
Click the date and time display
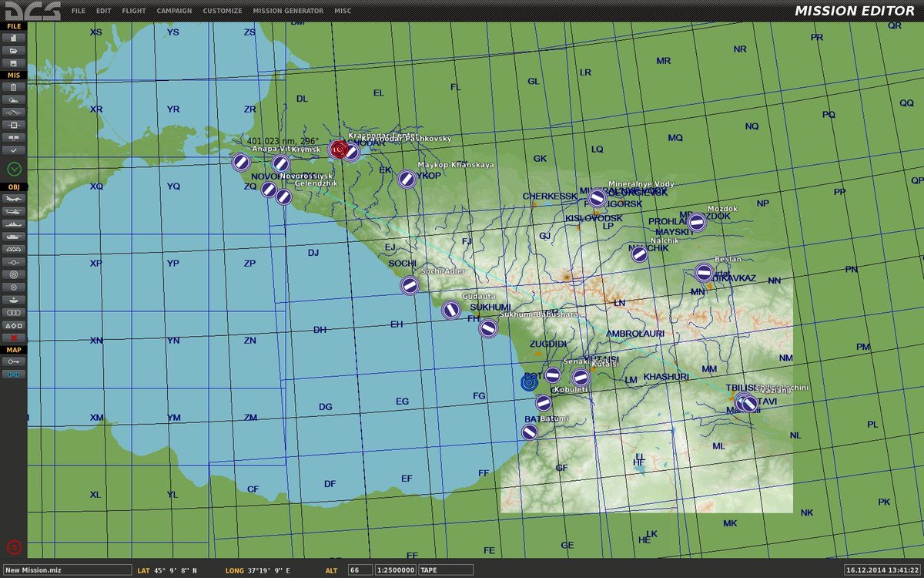click(x=882, y=570)
